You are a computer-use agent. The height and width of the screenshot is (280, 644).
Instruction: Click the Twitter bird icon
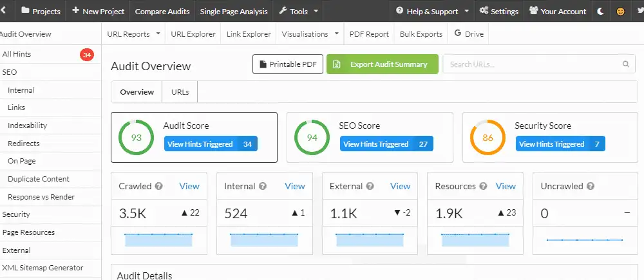pos(638,11)
